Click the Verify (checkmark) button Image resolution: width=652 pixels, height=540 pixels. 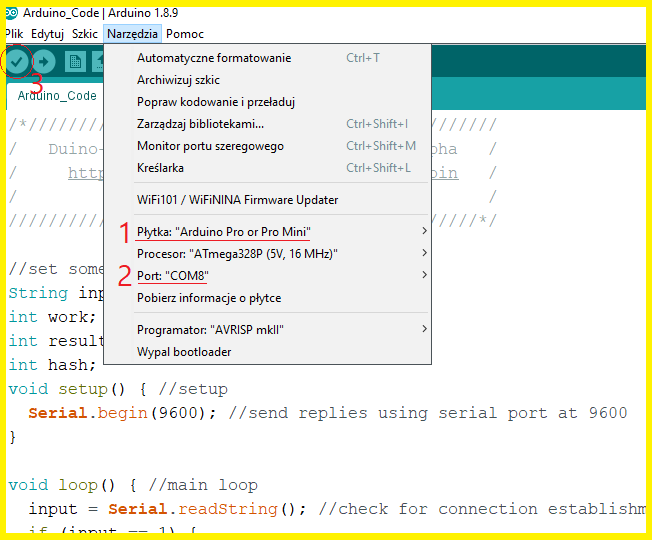point(17,62)
